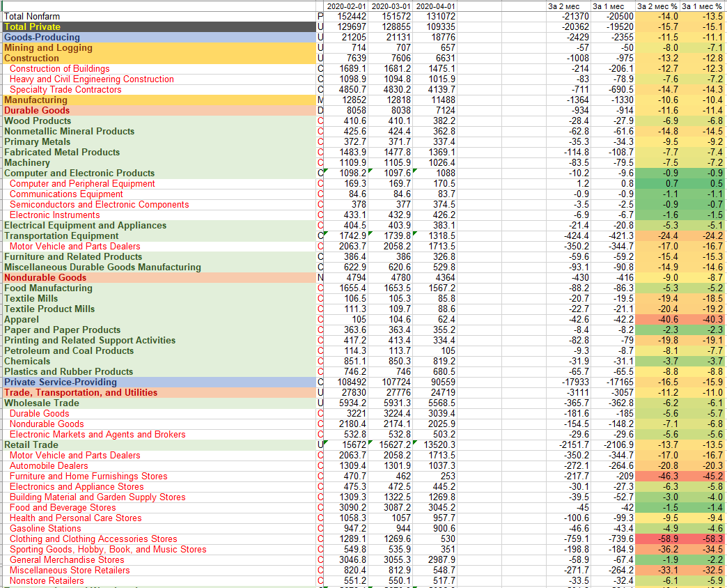Click the 'За 2 мес' column header
Viewport: 727px width, 588px height.
[564, 6]
